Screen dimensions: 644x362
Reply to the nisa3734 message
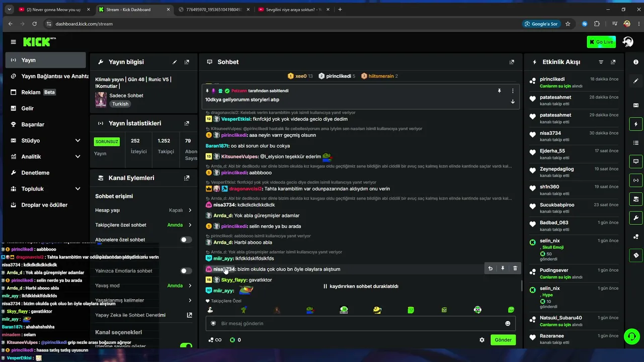click(491, 268)
